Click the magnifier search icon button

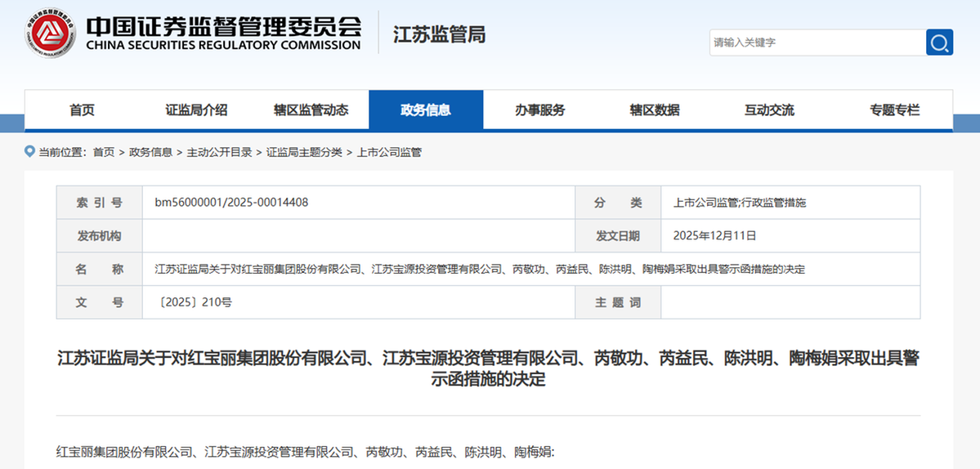pos(939,42)
